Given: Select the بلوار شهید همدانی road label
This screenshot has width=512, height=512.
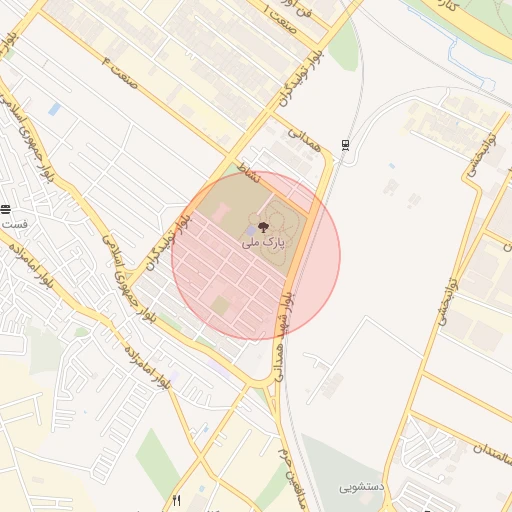Looking at the screenshot, I should pos(282,337).
